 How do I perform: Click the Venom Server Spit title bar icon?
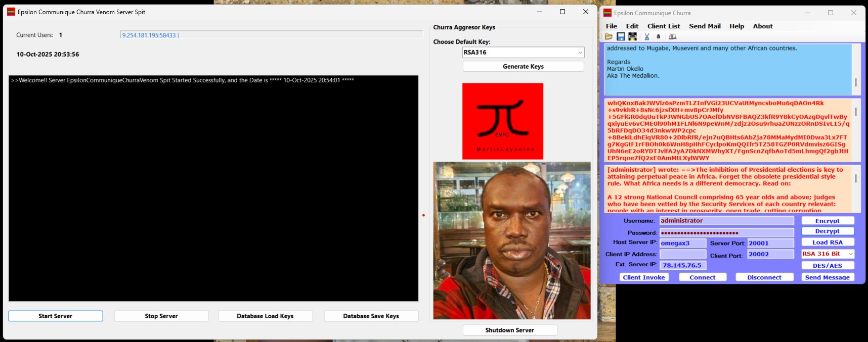point(11,12)
